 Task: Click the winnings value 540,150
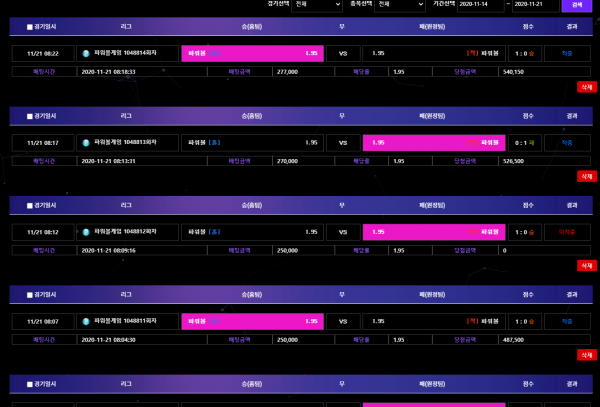[x=514, y=72]
